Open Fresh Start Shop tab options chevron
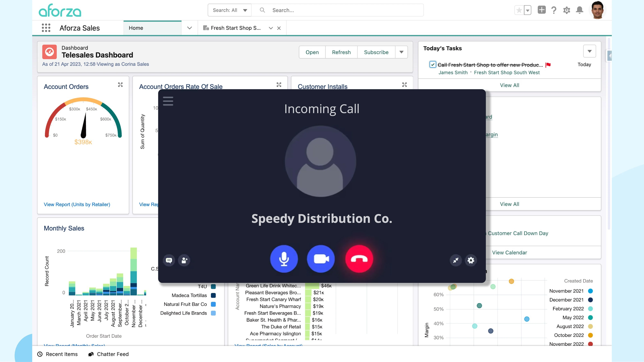Screen dimensions: 644x362 tap(270, 28)
